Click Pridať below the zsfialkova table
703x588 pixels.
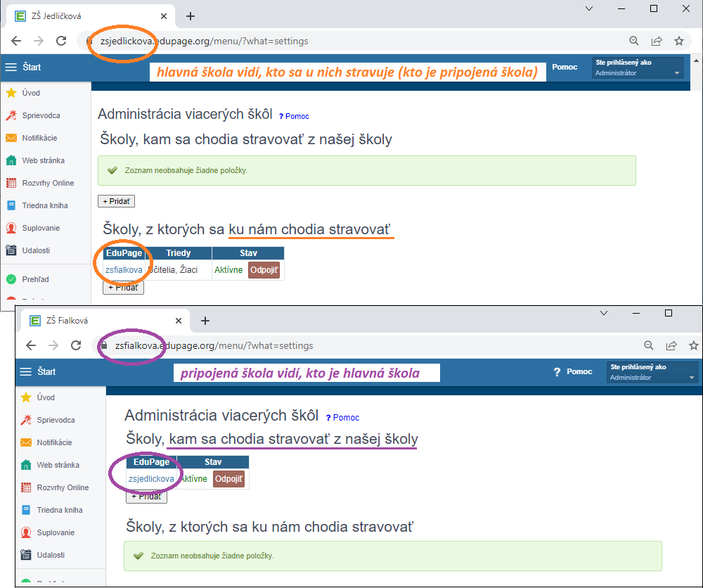pos(123,288)
